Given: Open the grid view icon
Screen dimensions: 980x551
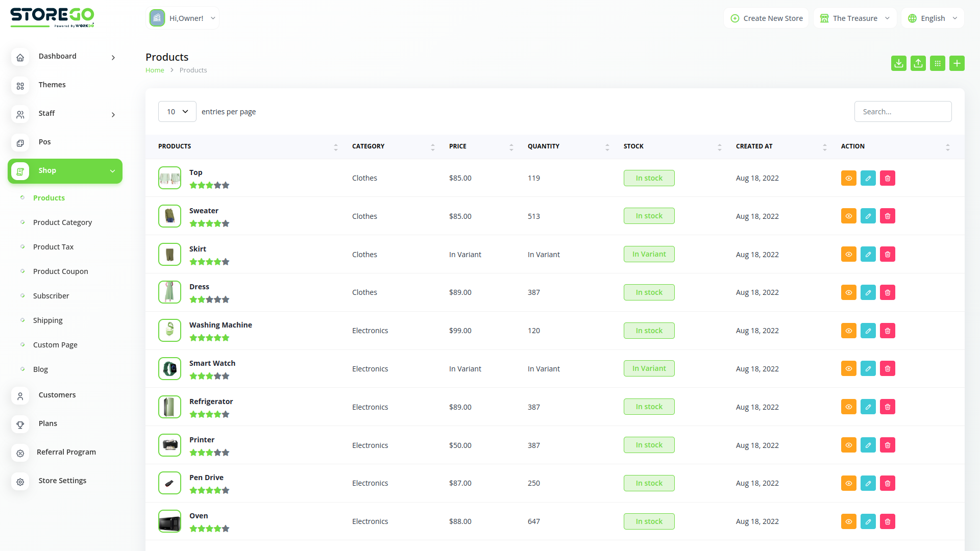Looking at the screenshot, I should 938,63.
